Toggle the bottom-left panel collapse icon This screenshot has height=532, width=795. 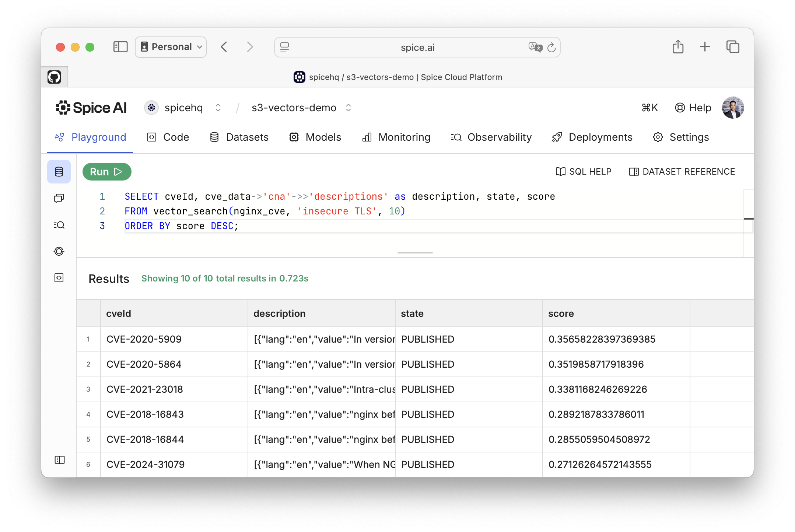click(x=59, y=460)
